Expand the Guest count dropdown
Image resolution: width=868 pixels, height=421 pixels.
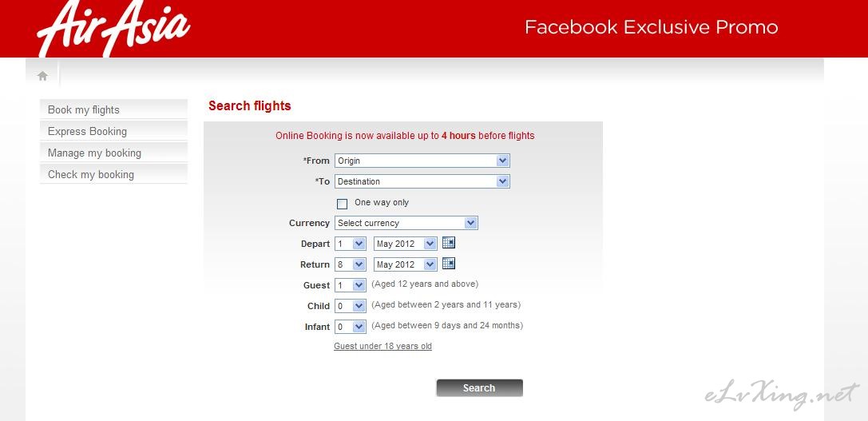(x=350, y=285)
